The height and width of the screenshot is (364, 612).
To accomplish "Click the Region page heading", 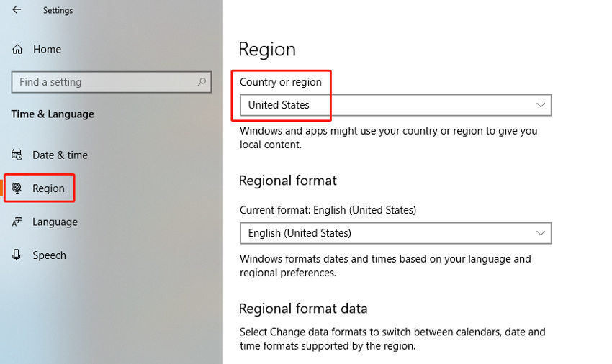I will coord(267,50).
